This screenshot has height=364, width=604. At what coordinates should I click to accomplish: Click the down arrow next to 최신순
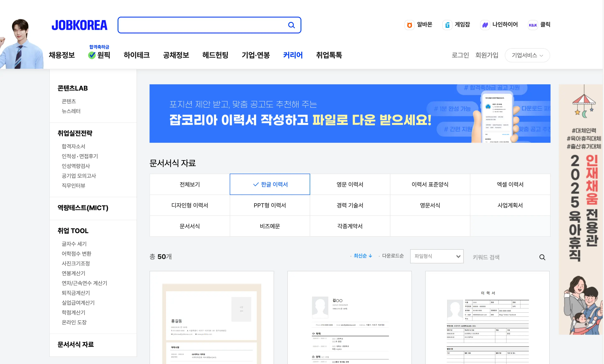point(370,256)
